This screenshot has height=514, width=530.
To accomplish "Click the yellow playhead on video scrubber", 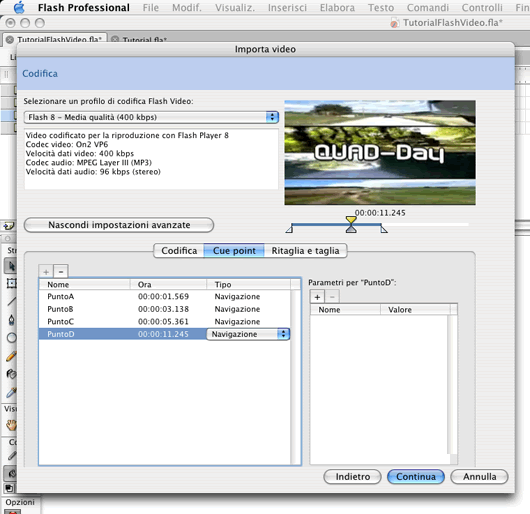I will [x=351, y=220].
